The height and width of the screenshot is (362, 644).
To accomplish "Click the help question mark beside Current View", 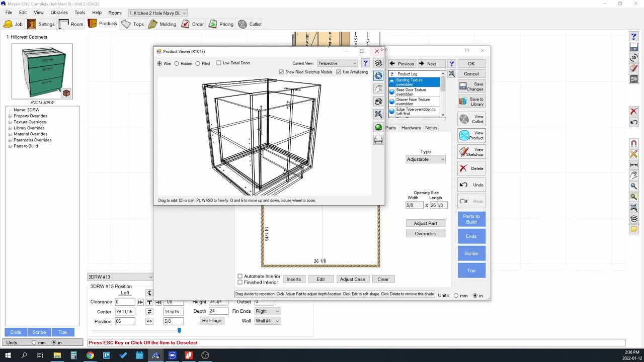I will tap(365, 63).
